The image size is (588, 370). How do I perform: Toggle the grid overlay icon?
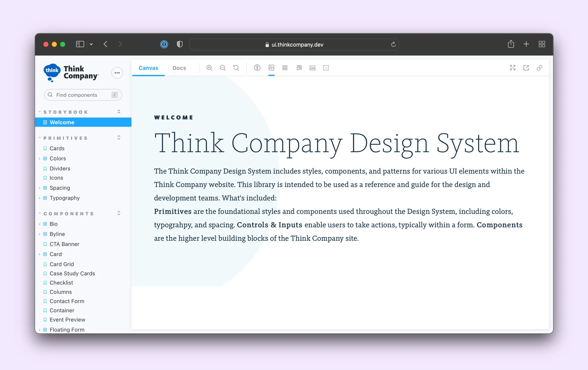(285, 68)
